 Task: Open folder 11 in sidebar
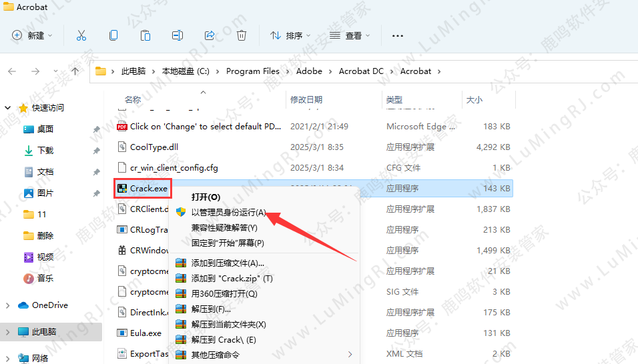(x=41, y=215)
